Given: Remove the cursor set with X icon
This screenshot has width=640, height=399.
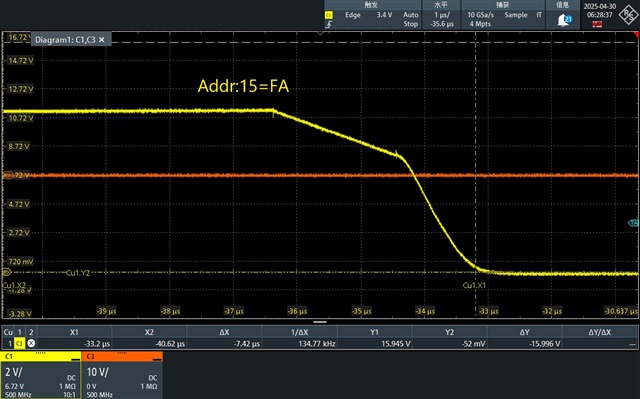Looking at the screenshot, I should click(31, 344).
